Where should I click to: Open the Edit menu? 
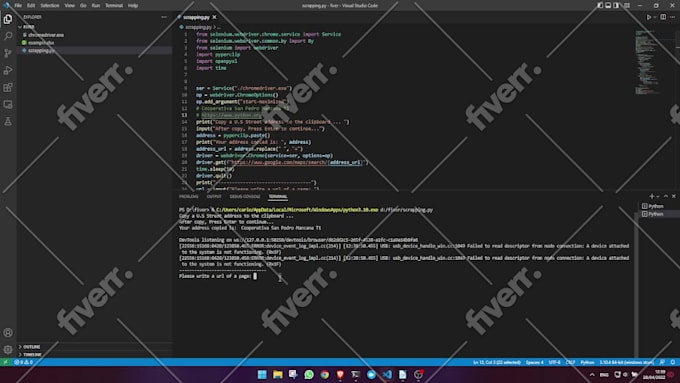pos(31,6)
